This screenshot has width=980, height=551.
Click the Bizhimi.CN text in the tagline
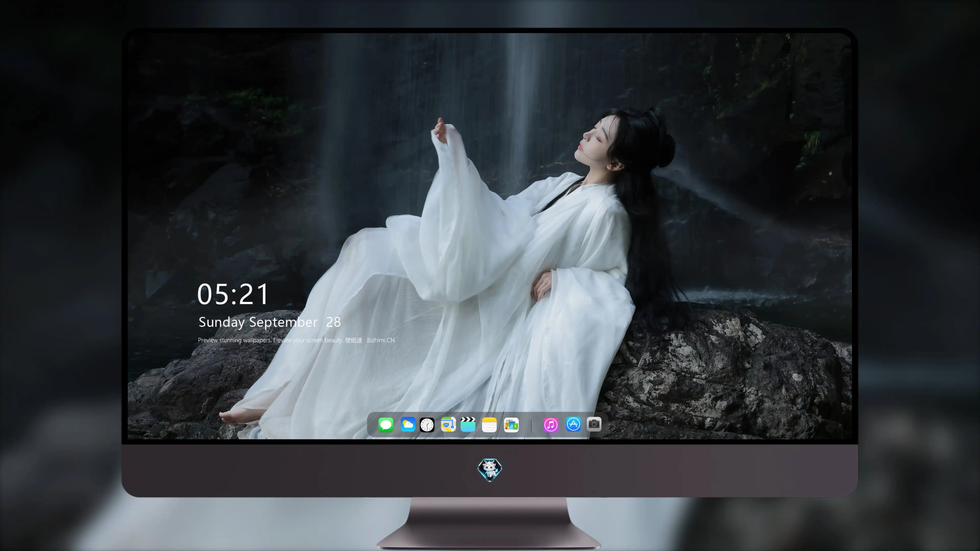pyautogui.click(x=381, y=340)
